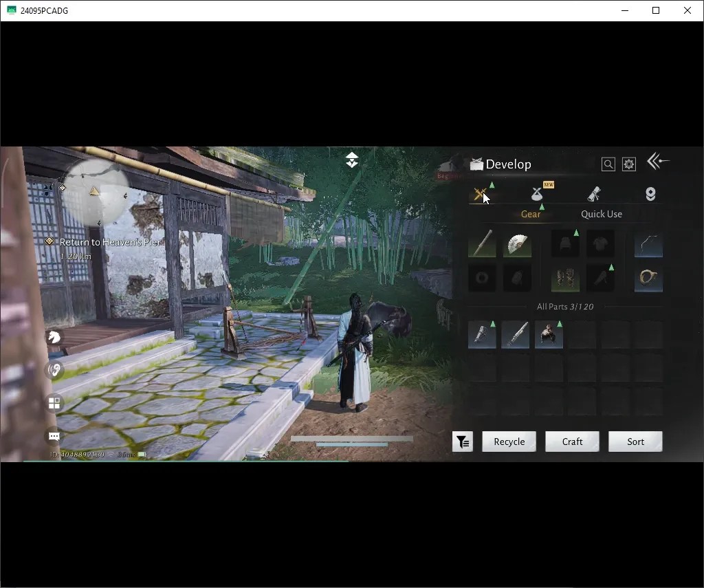Select the scroll category icon

coord(593,194)
